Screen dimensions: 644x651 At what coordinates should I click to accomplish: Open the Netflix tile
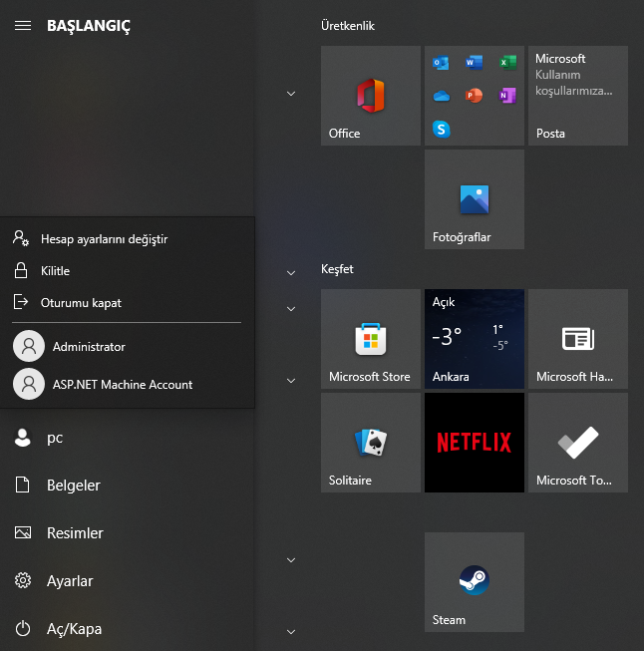click(x=475, y=443)
